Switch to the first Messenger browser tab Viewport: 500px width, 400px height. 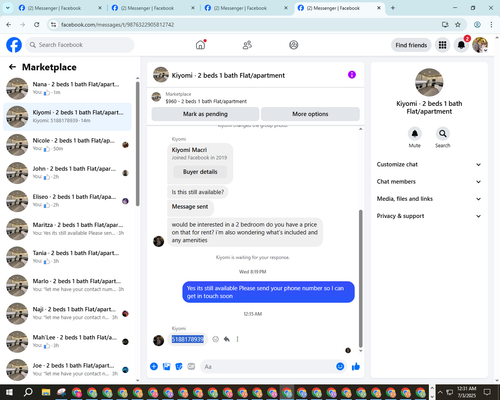pyautogui.click(x=60, y=8)
